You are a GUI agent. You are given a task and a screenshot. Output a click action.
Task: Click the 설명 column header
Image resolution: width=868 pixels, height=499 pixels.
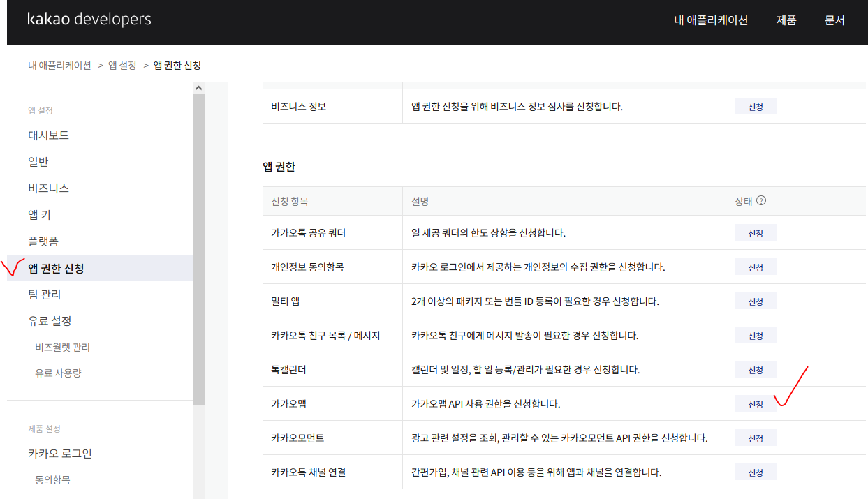pyautogui.click(x=420, y=201)
